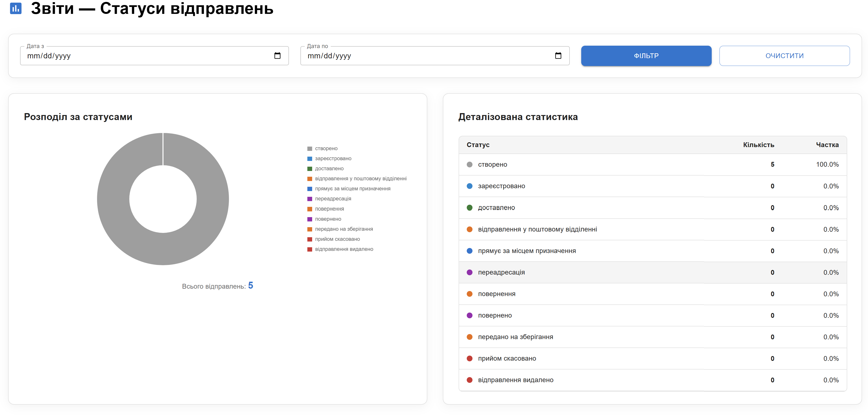Click the purple legend square for 'переадресація'
868x418 pixels.
pos(310,199)
